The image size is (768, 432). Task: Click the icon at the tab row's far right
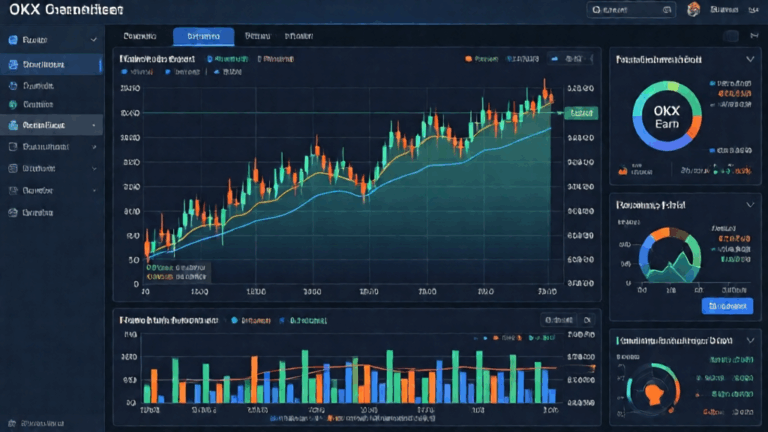(754, 36)
